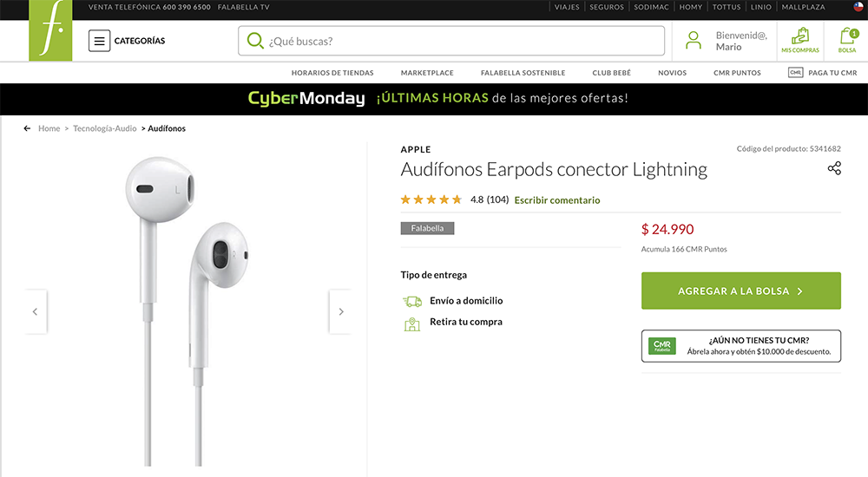Click the Falabella green logo
The height and width of the screenshot is (477, 868).
click(x=50, y=30)
